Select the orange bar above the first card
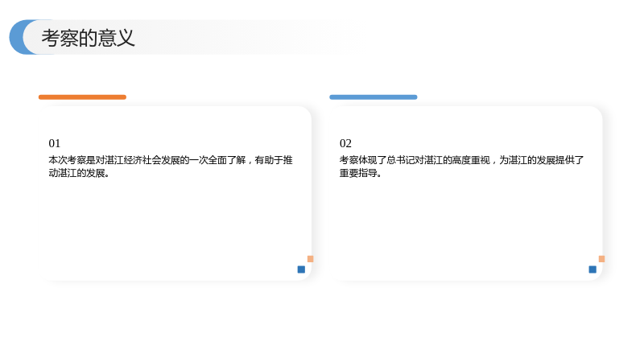 pos(82,97)
